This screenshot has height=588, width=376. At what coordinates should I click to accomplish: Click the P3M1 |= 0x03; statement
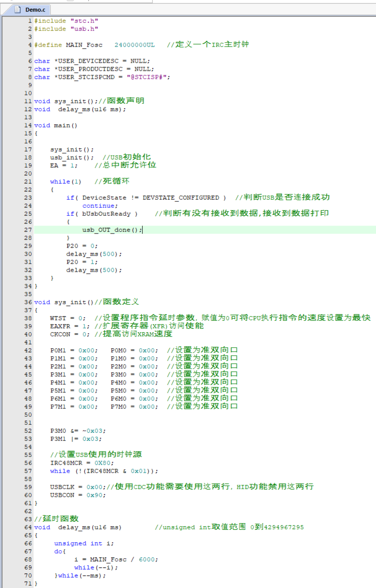tap(76, 439)
